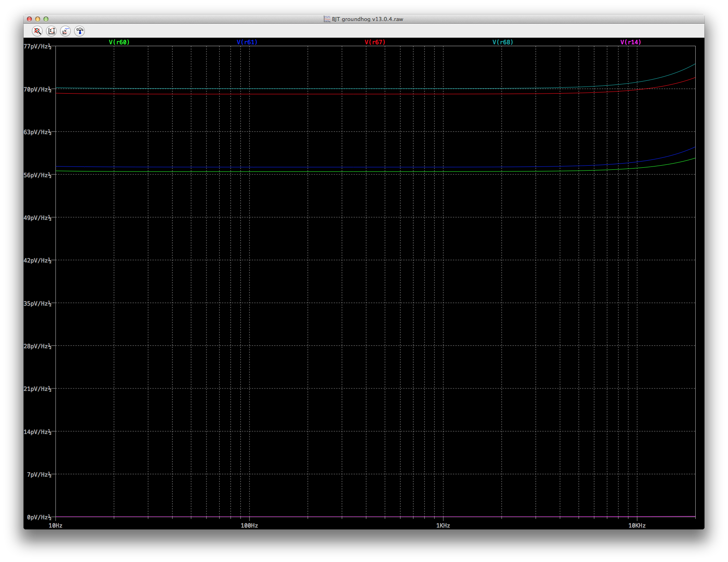
Task: Click the 0pV/Hz½ axis label
Action: click(x=39, y=517)
